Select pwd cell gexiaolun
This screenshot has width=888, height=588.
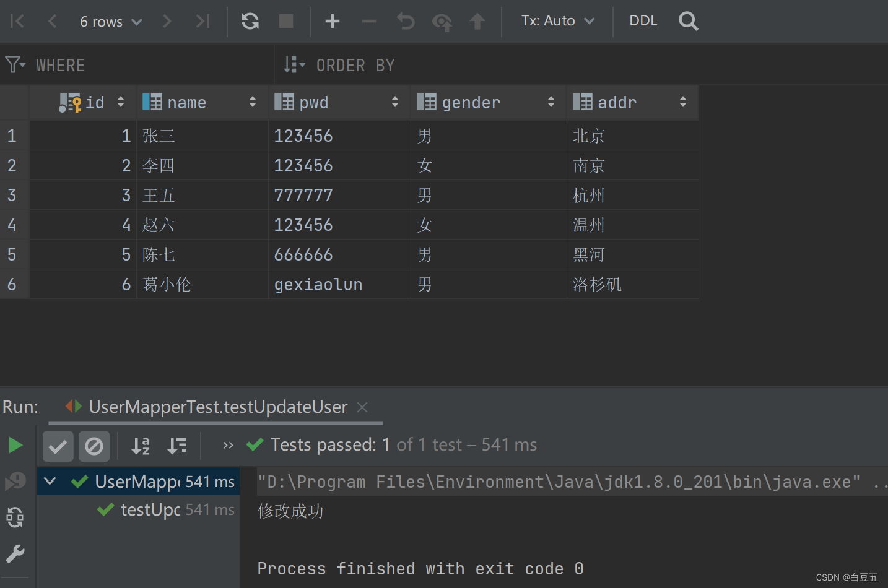tap(339, 284)
